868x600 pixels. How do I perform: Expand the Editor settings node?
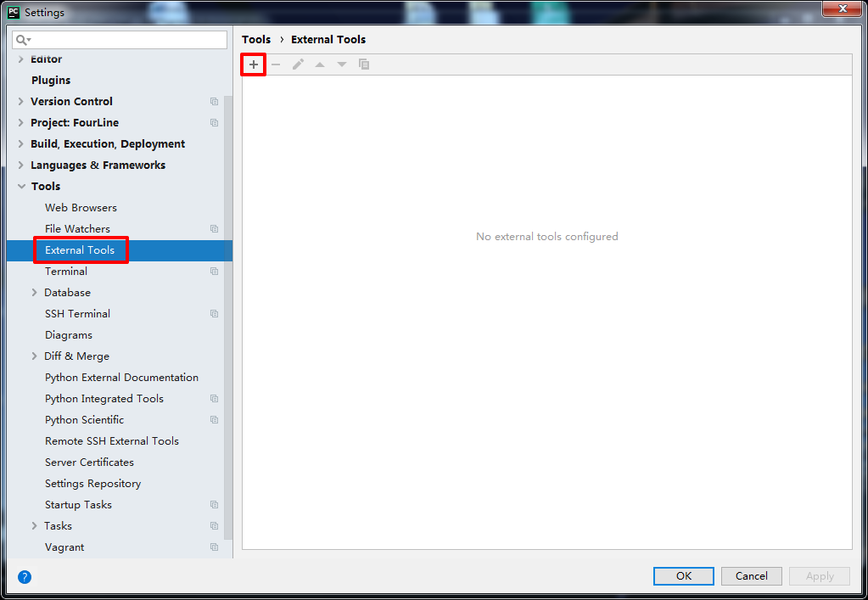[21, 59]
